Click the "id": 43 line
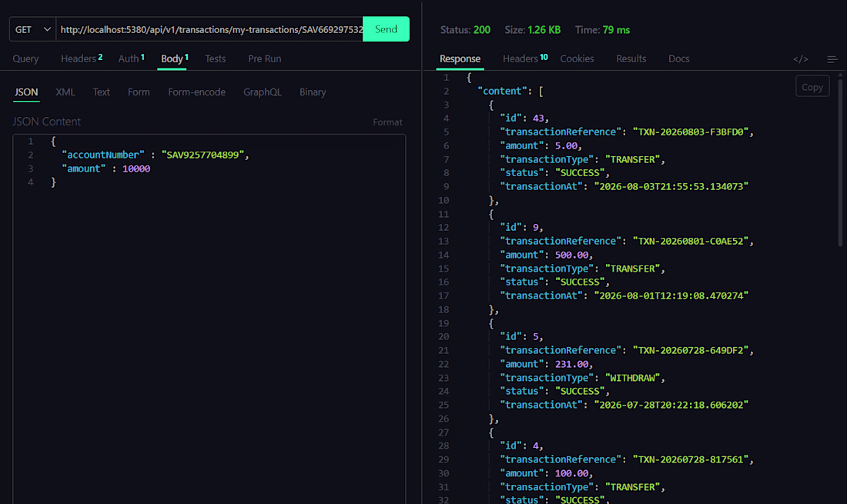This screenshot has height=504, width=847. point(524,118)
